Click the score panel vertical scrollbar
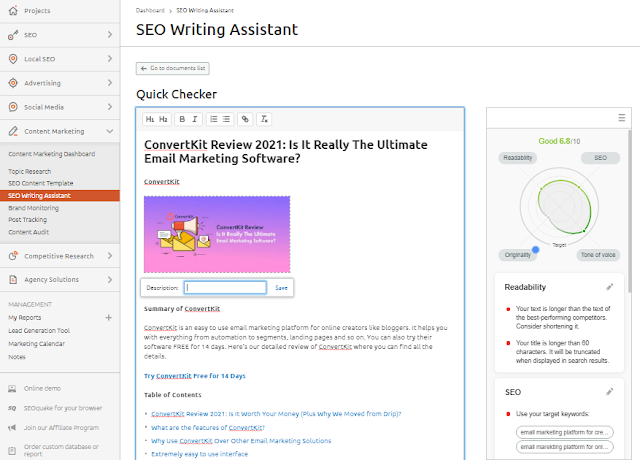Image resolution: width=640 pixels, height=460 pixels. [629, 210]
